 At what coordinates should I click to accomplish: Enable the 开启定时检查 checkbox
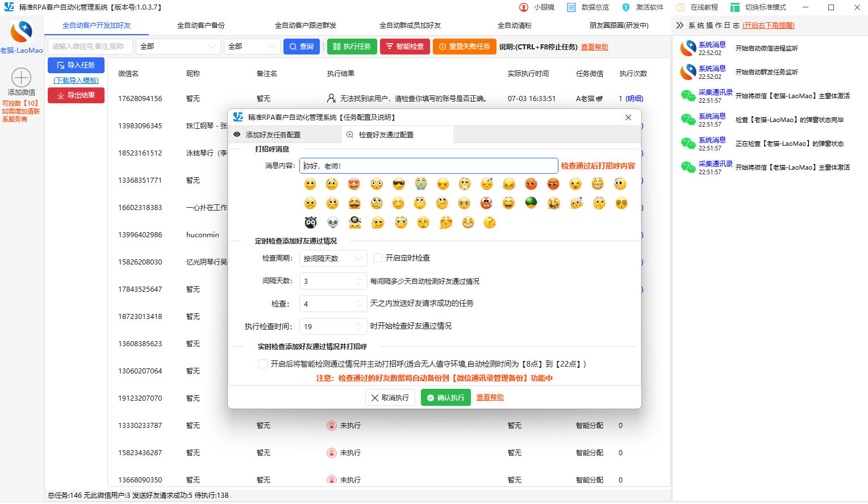tap(378, 258)
